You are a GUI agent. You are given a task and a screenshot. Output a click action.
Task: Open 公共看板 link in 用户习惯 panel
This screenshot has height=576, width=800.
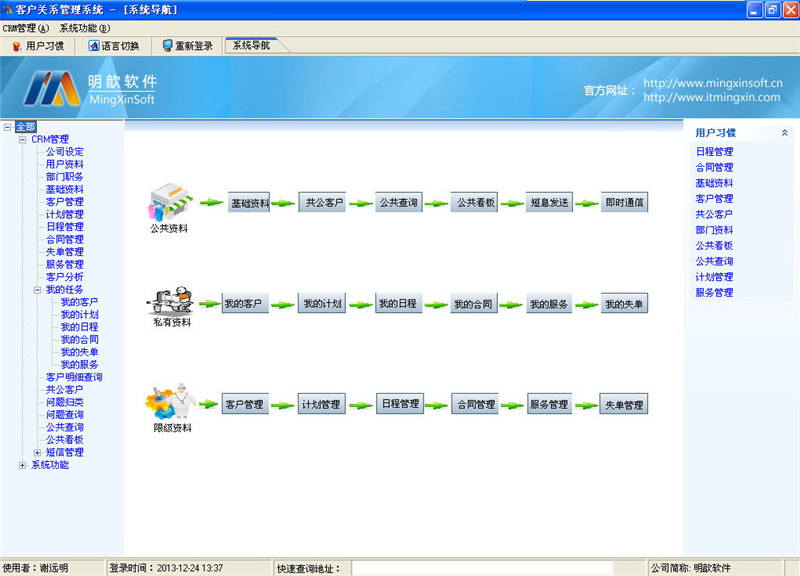tap(714, 246)
